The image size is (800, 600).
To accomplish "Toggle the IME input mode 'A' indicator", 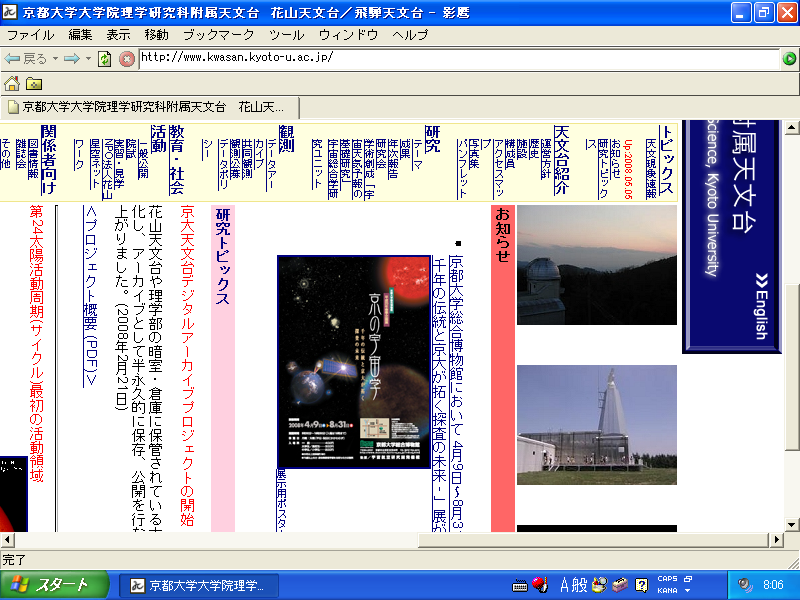I will tap(564, 585).
